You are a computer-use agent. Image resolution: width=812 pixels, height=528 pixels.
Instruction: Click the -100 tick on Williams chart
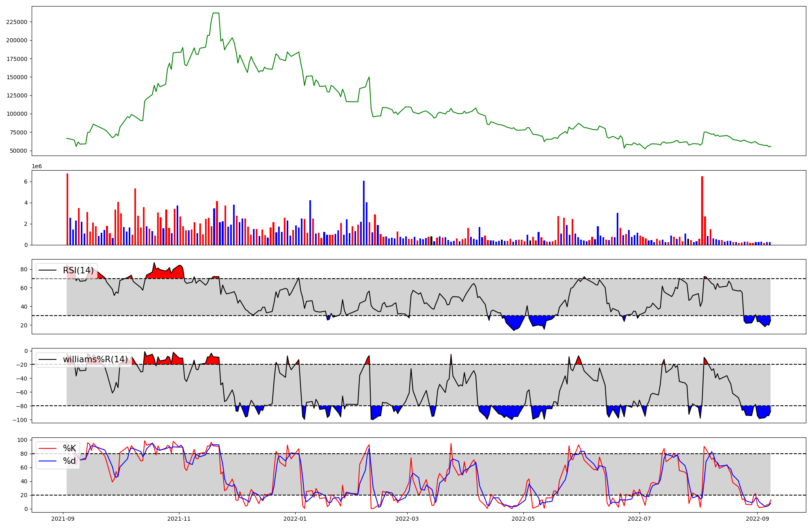[x=20, y=420]
